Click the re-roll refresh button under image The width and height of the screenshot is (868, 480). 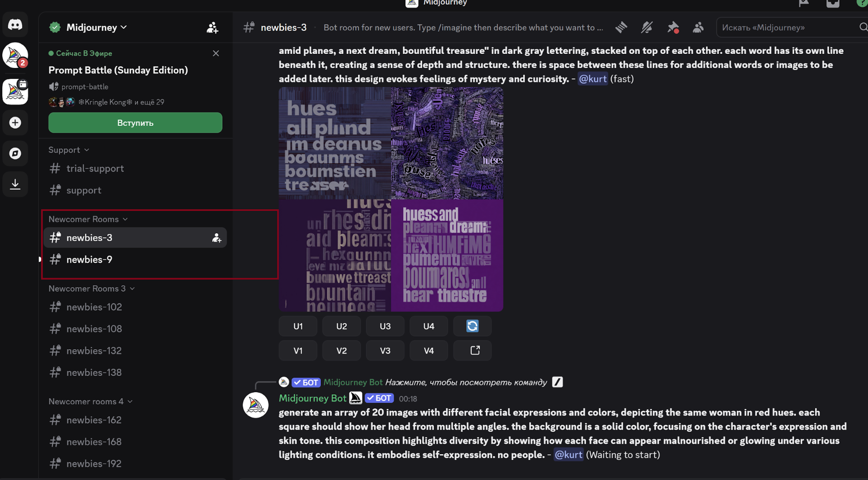[x=472, y=326]
